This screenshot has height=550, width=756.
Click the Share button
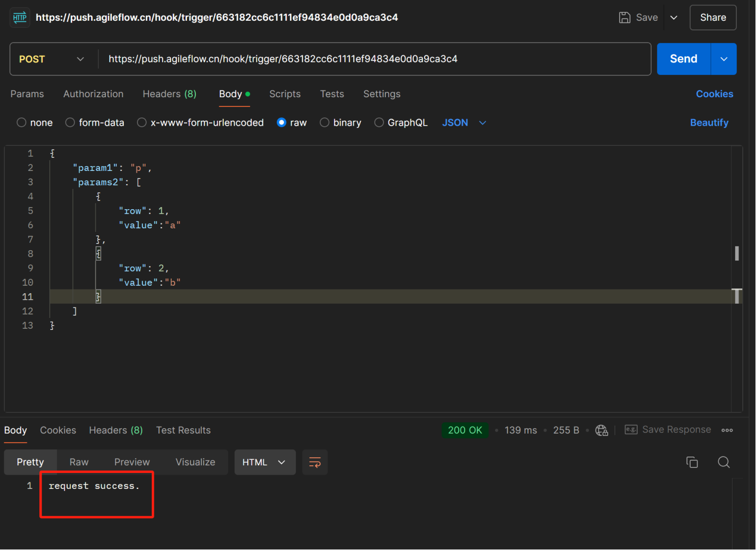pyautogui.click(x=713, y=17)
